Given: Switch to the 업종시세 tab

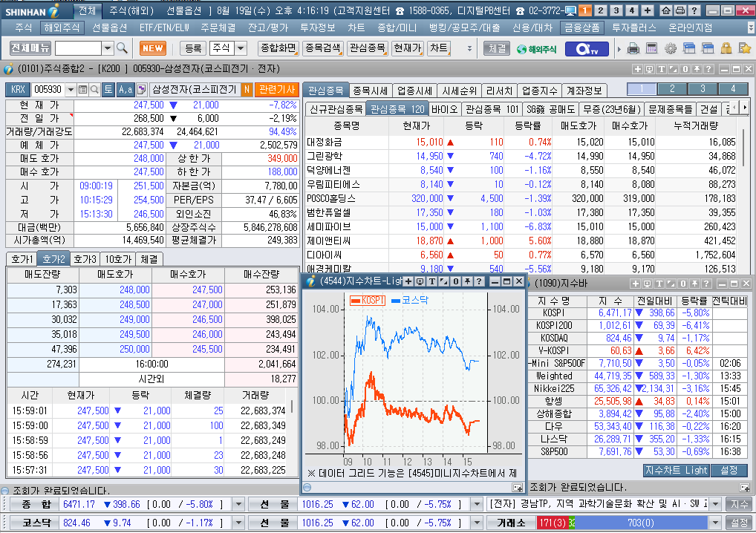Looking at the screenshot, I should (x=414, y=91).
